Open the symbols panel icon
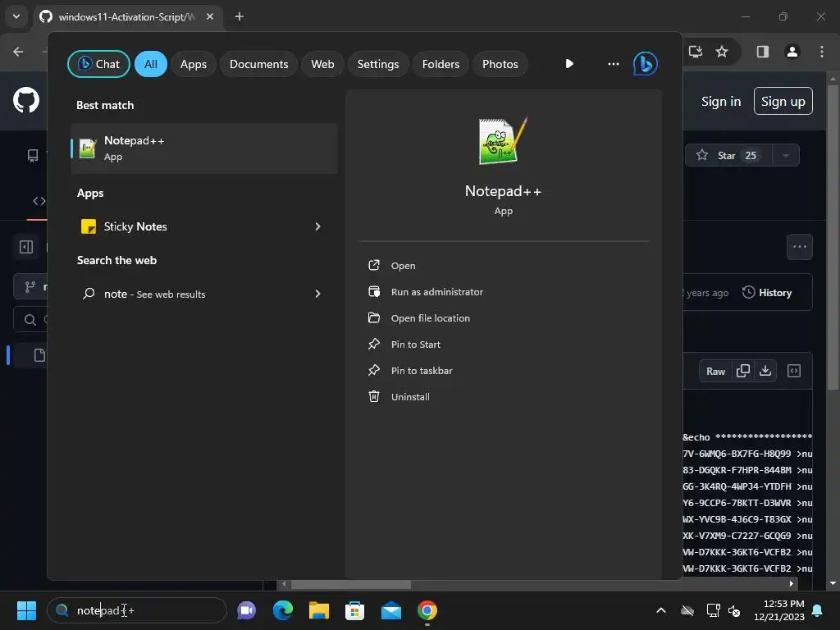The width and height of the screenshot is (840, 630). pos(794,372)
